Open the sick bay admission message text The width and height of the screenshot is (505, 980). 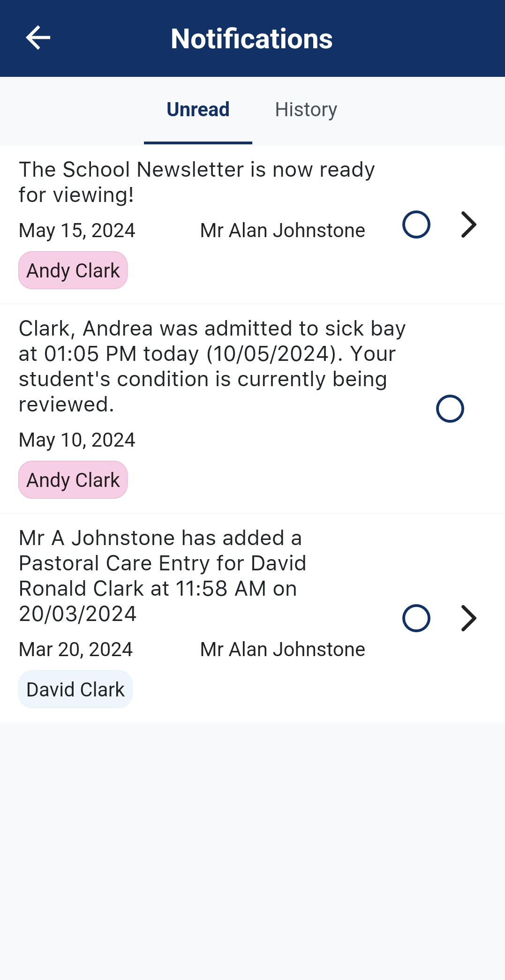click(212, 367)
